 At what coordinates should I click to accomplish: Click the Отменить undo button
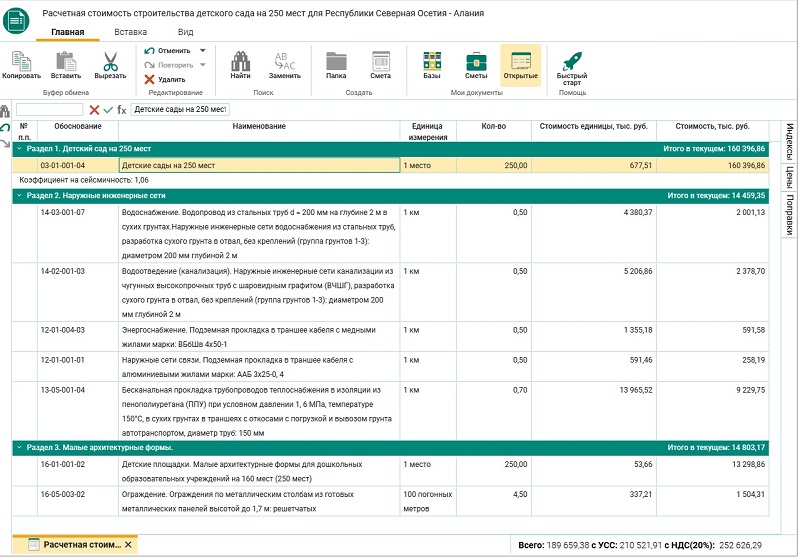point(168,50)
